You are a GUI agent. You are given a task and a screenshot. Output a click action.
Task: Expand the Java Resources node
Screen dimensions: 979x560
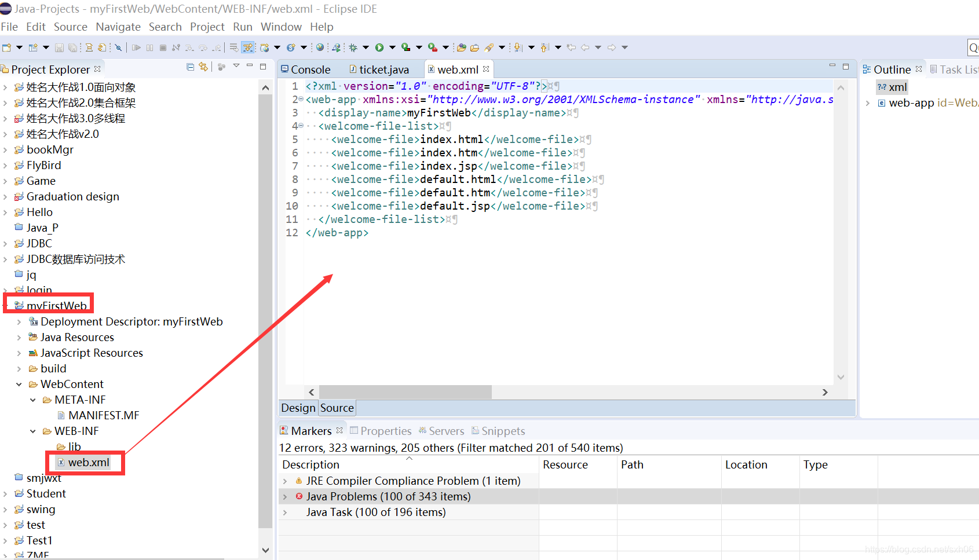(x=19, y=337)
